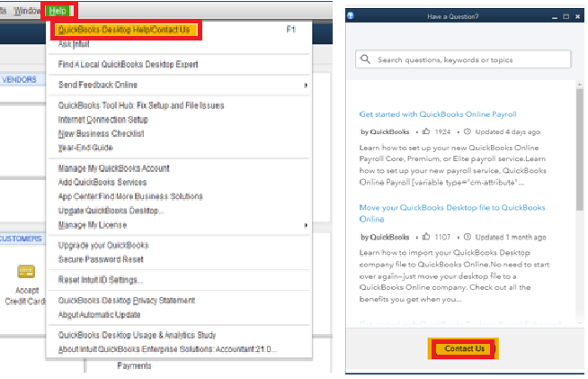The image size is (588, 379).
Task: Minimize the Have a Question window
Action: pyautogui.click(x=555, y=17)
